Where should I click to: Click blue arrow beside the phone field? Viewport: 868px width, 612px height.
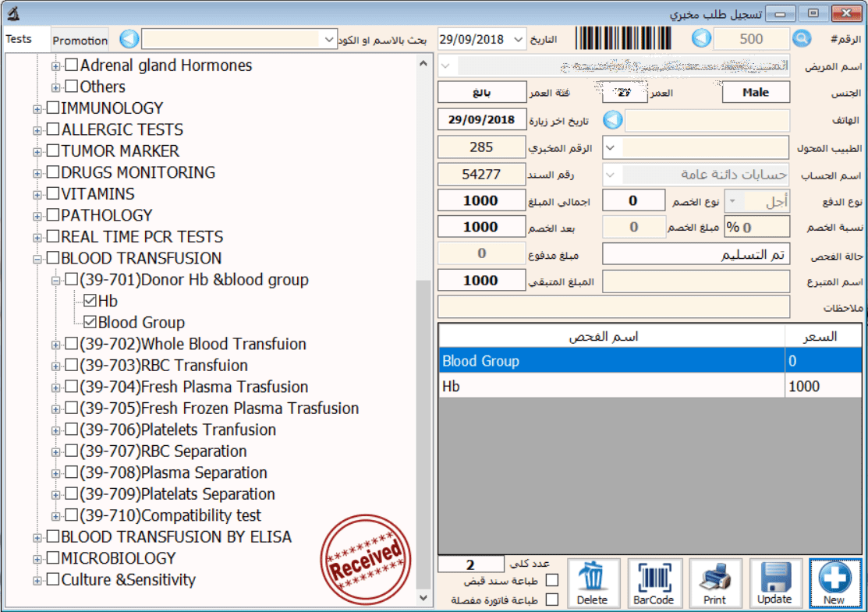point(614,120)
